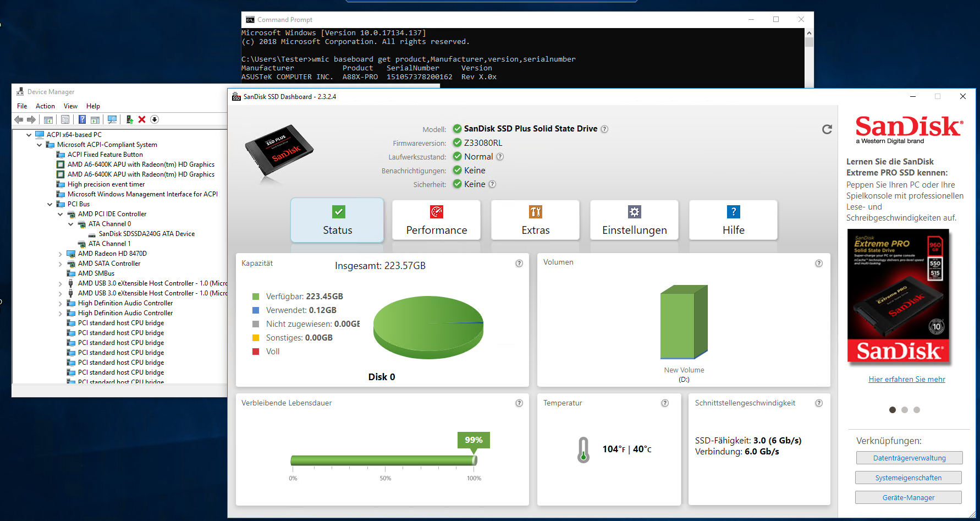Open help icon for Schnittstellengeschwindigkeit panel
Image resolution: width=980 pixels, height=521 pixels.
pyautogui.click(x=819, y=403)
